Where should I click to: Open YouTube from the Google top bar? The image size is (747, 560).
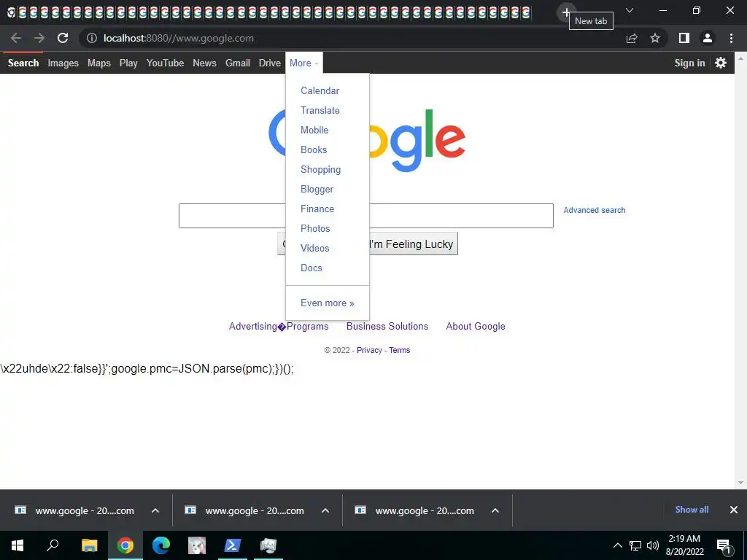click(x=166, y=63)
